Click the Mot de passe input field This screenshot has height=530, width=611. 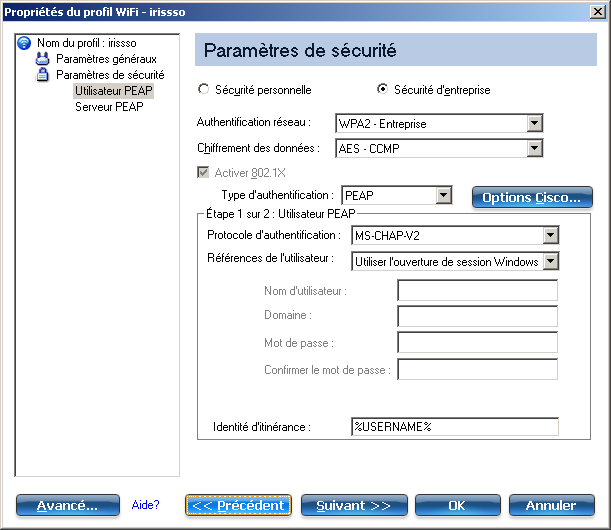478,343
